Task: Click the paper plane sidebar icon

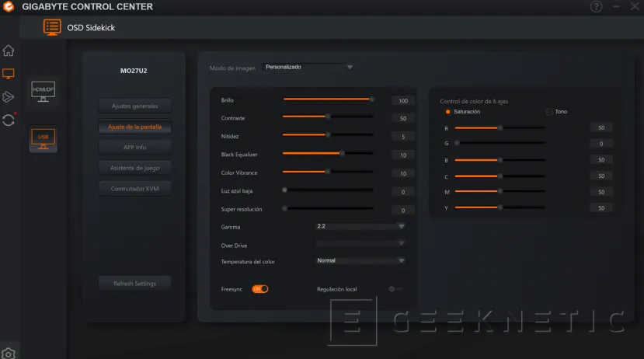Action: (x=9, y=97)
